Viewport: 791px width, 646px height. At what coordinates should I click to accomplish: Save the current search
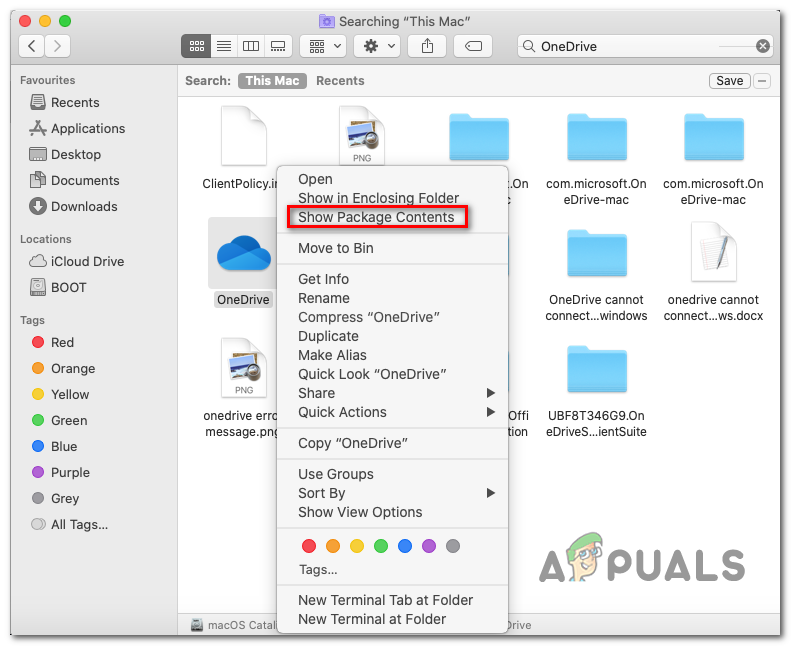click(729, 81)
